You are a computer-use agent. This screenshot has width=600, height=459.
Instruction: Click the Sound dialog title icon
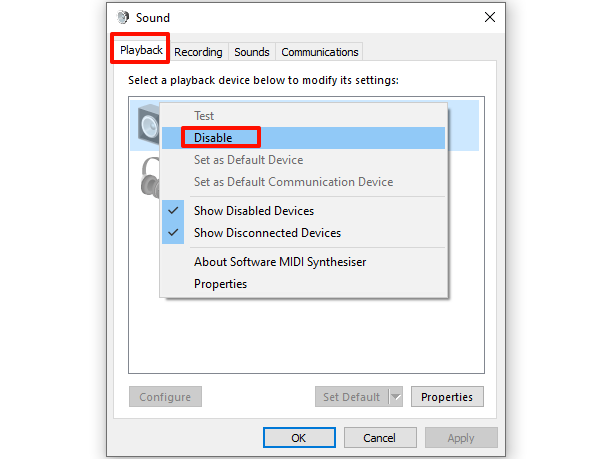click(x=123, y=17)
